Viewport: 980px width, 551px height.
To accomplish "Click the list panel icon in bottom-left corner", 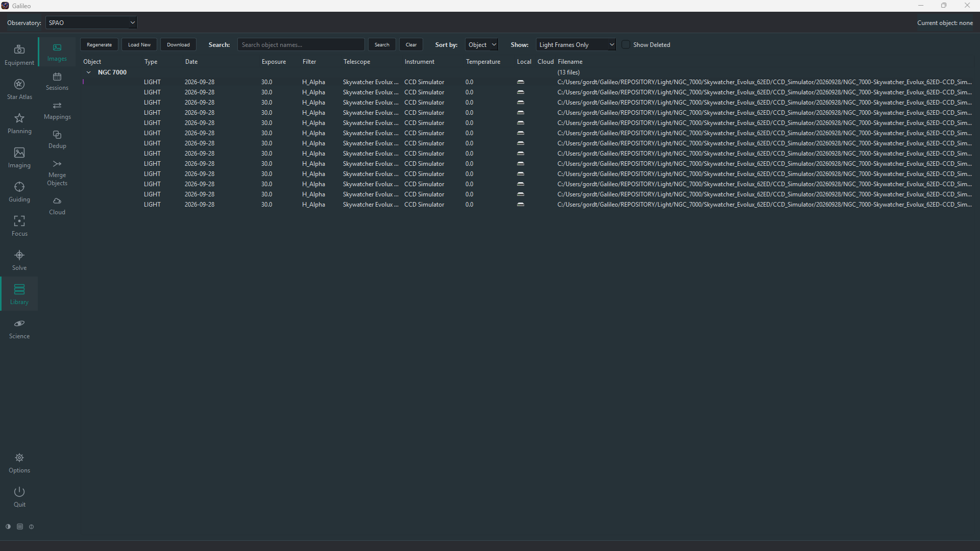I will (x=20, y=527).
